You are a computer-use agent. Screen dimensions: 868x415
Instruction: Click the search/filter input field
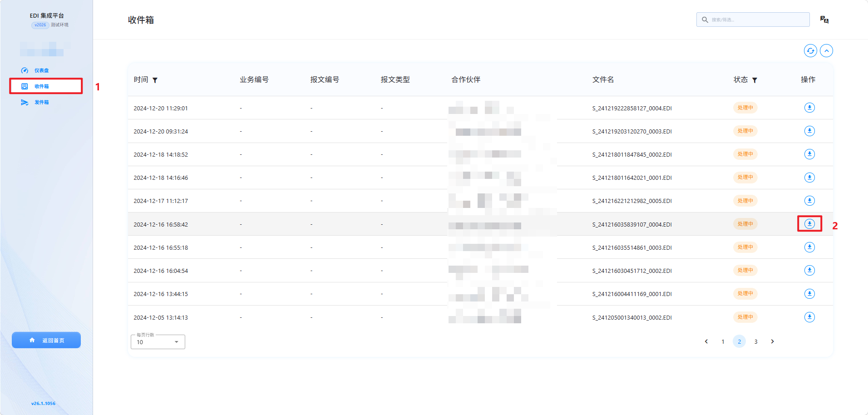pos(753,20)
